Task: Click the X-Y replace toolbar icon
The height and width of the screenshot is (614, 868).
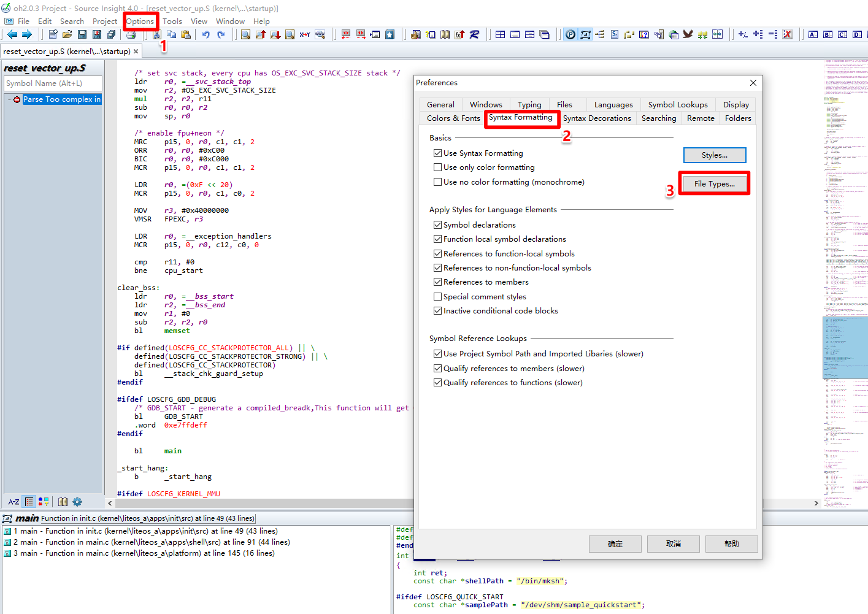Action: [305, 35]
